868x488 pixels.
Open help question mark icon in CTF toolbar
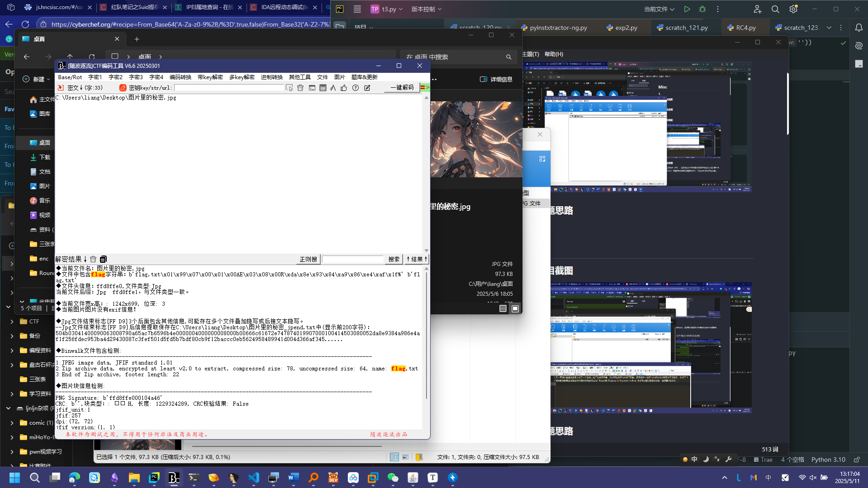click(x=356, y=88)
